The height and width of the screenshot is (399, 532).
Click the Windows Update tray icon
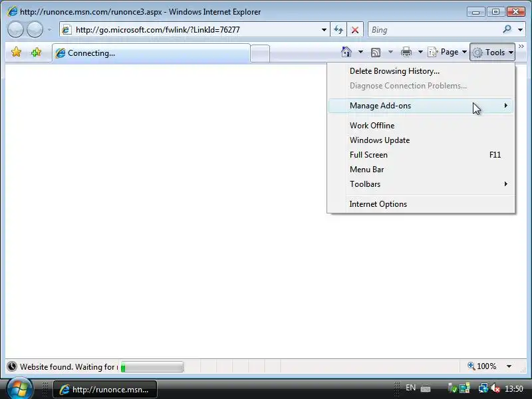[x=464, y=388]
